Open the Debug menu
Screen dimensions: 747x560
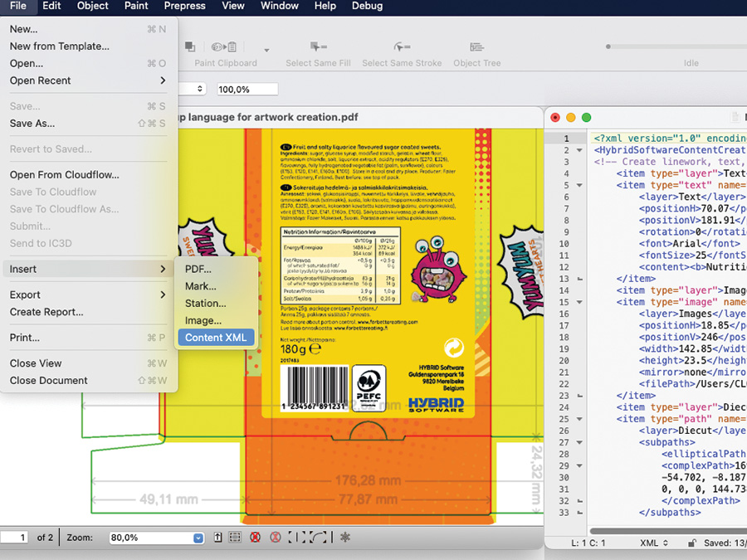(367, 7)
